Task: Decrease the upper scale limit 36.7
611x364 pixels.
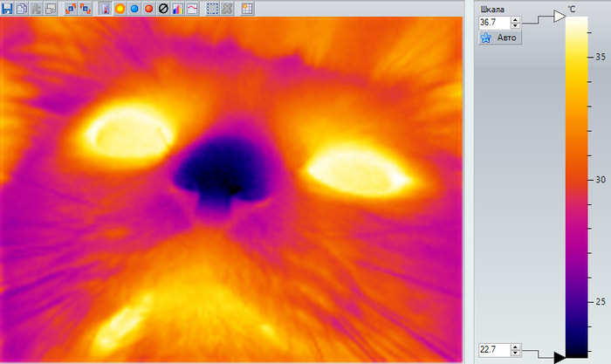Action: coord(516,25)
